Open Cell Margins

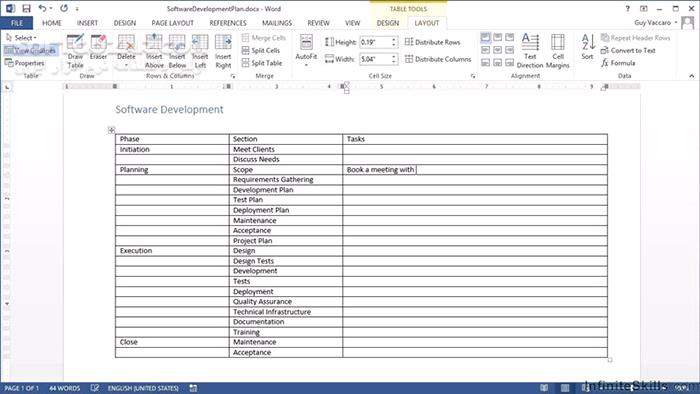point(558,51)
